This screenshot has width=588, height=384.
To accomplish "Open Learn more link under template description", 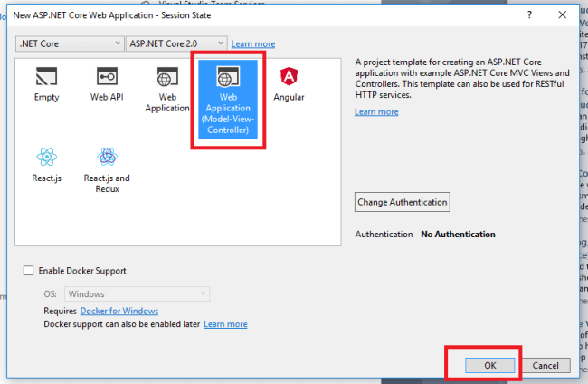I will point(376,112).
